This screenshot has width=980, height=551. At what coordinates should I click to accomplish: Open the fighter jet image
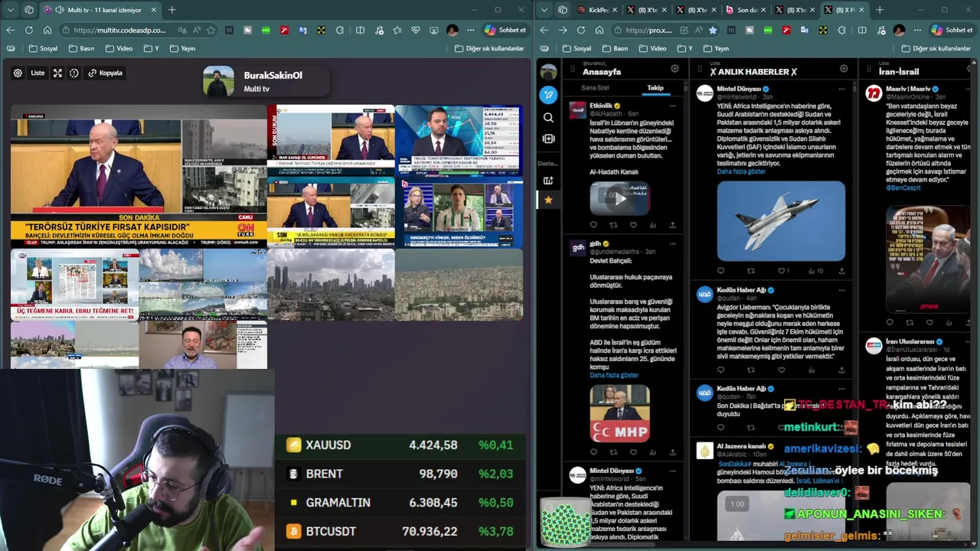tap(781, 222)
